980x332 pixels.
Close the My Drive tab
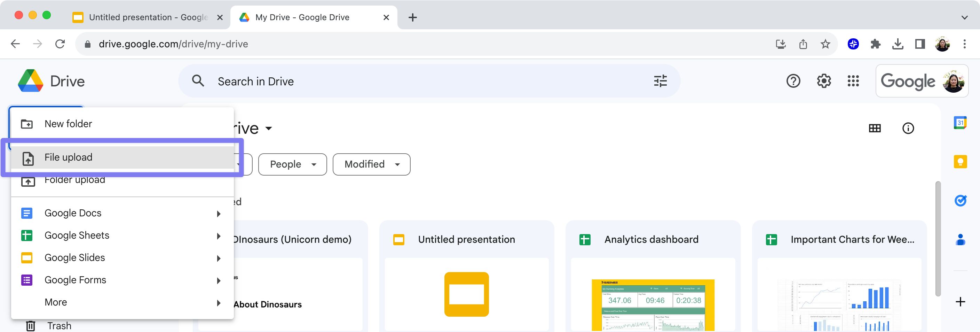pos(386,17)
